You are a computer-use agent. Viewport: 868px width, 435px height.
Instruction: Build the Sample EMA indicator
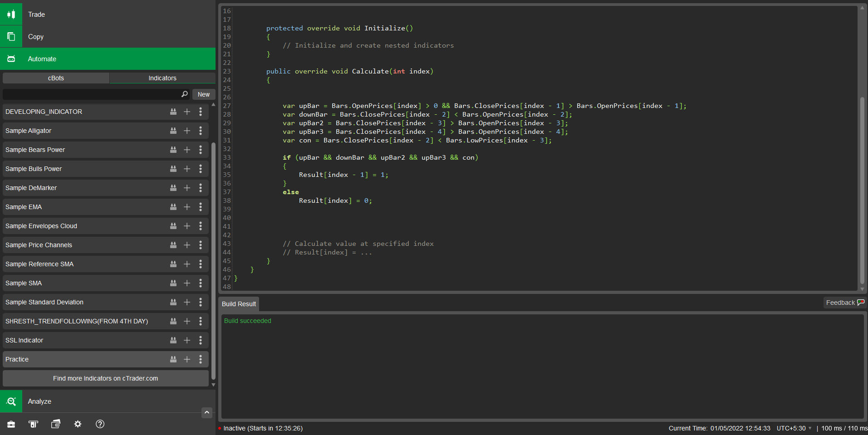[x=173, y=207]
